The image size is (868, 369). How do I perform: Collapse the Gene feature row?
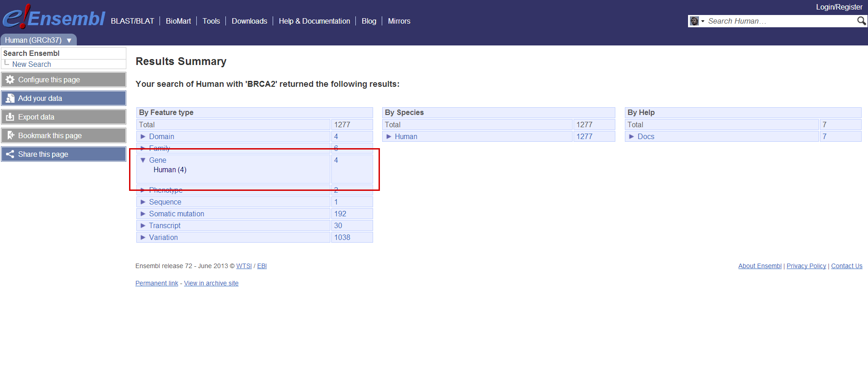tap(143, 160)
